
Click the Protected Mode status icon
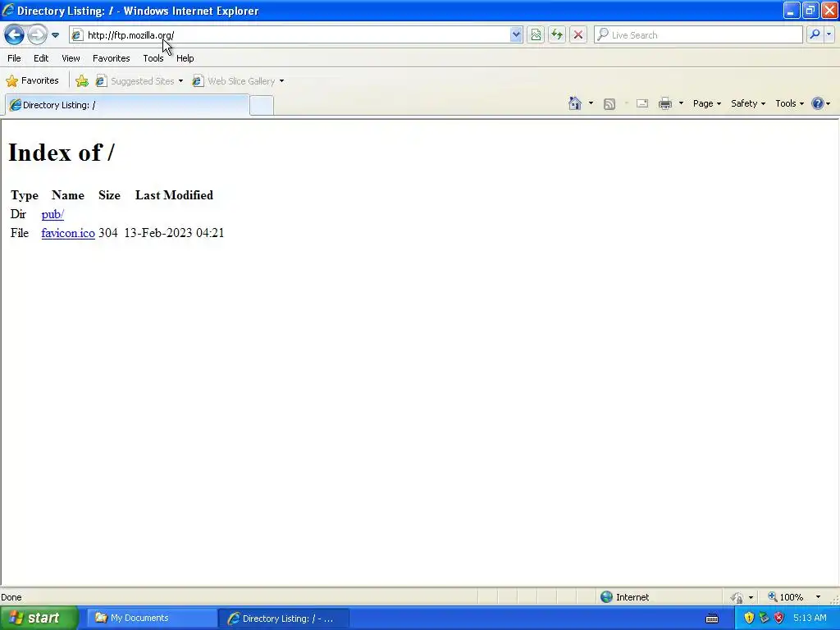[737, 597]
